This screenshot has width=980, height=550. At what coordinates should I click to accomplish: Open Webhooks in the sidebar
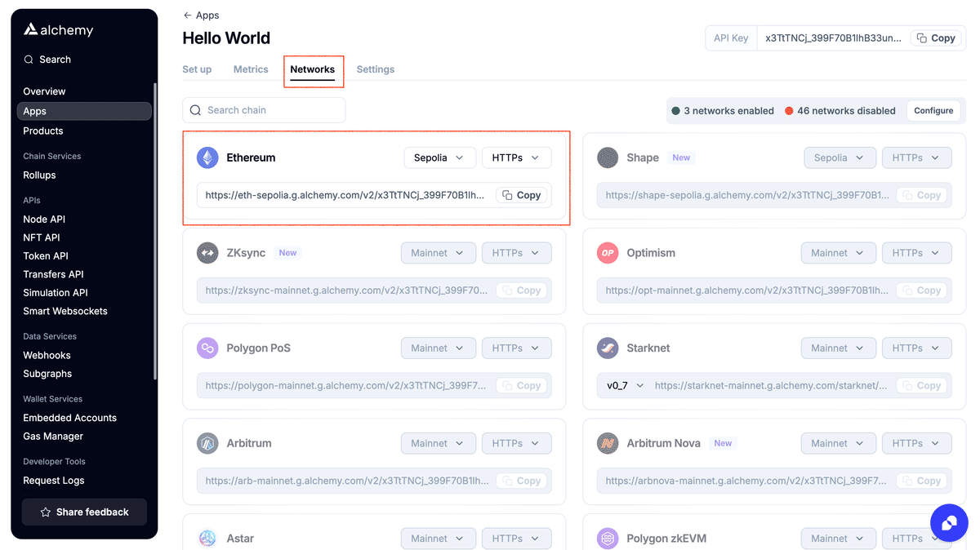pyautogui.click(x=47, y=355)
